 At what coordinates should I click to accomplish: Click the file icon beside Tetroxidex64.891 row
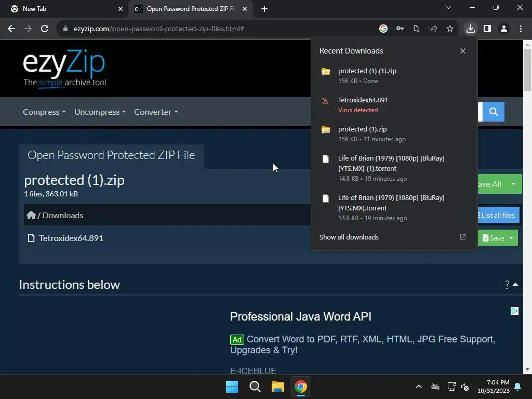click(x=31, y=238)
